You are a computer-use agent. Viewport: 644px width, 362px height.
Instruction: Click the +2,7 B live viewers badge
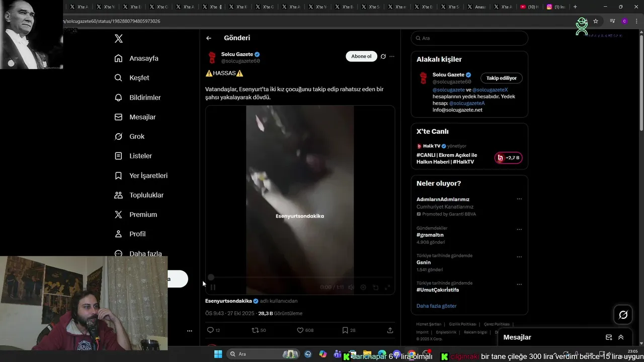point(508,158)
